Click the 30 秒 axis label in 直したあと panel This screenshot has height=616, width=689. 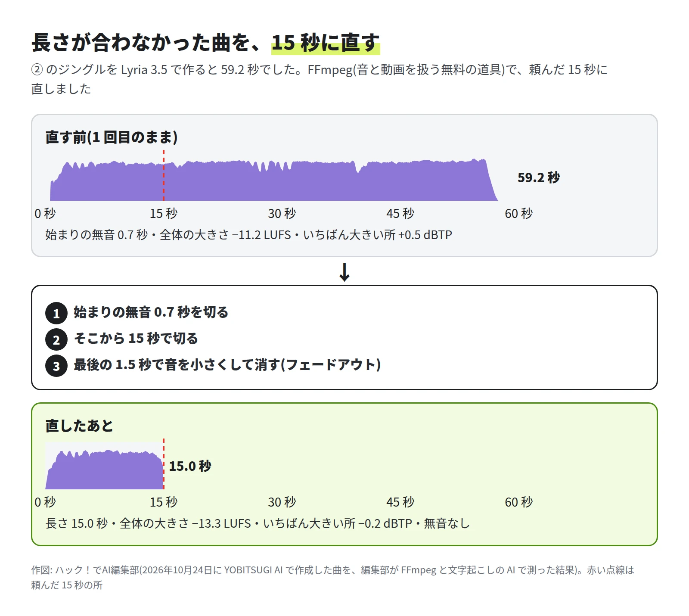282,502
